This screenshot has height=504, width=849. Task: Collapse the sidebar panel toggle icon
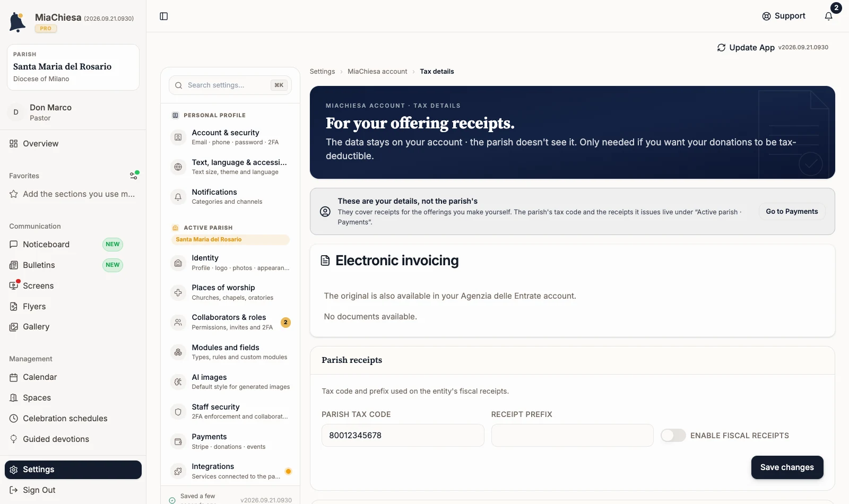(164, 16)
